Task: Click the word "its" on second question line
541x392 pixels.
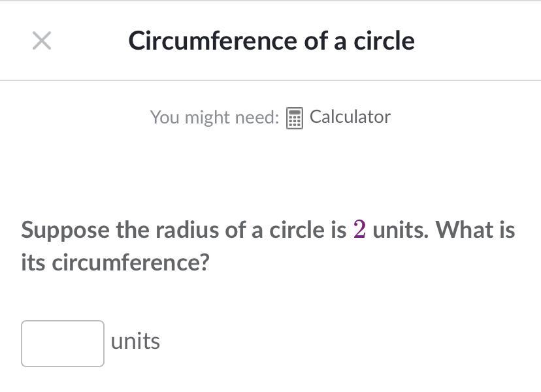Action: tap(33, 263)
